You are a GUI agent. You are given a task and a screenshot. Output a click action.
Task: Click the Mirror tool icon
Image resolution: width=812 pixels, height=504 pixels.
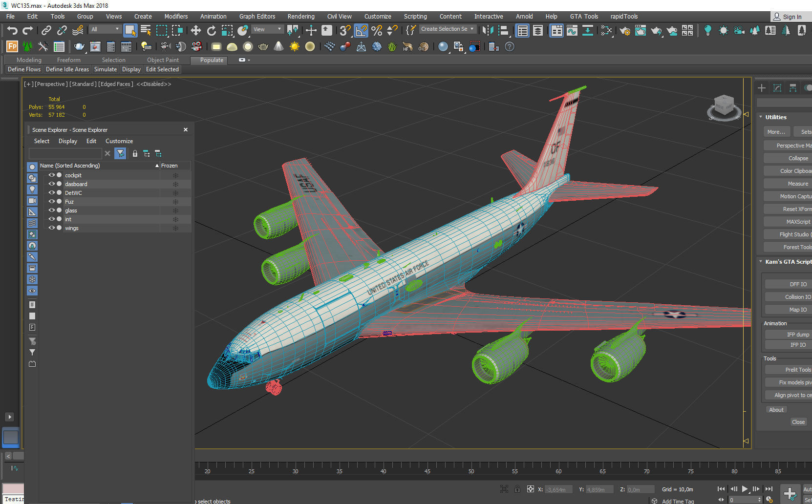point(488,31)
